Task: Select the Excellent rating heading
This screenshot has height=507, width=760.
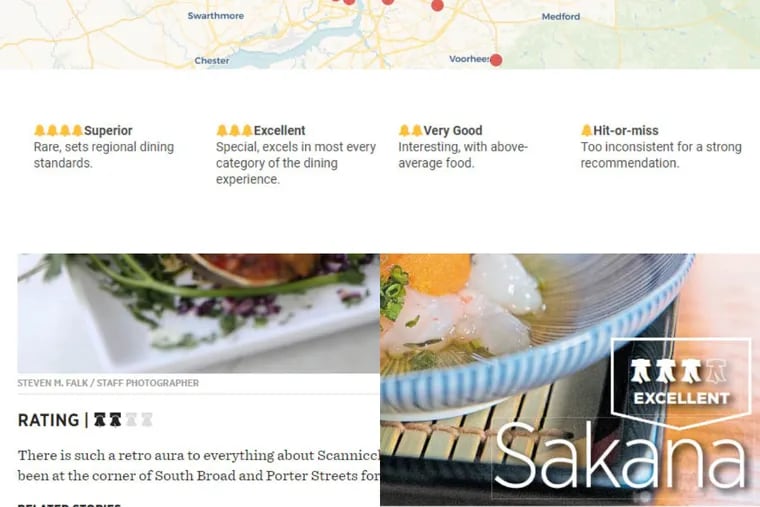Action: point(280,130)
